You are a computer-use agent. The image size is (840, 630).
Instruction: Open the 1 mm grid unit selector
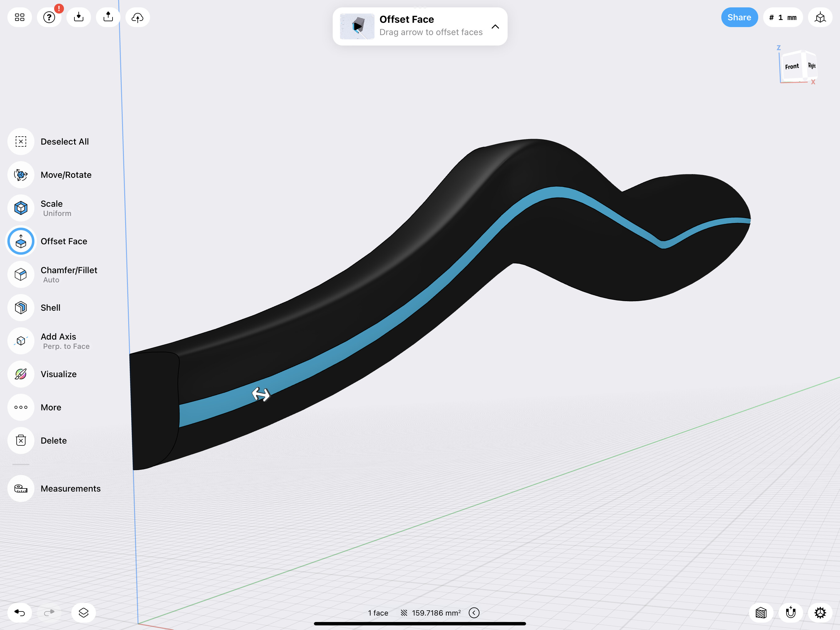coord(783,18)
